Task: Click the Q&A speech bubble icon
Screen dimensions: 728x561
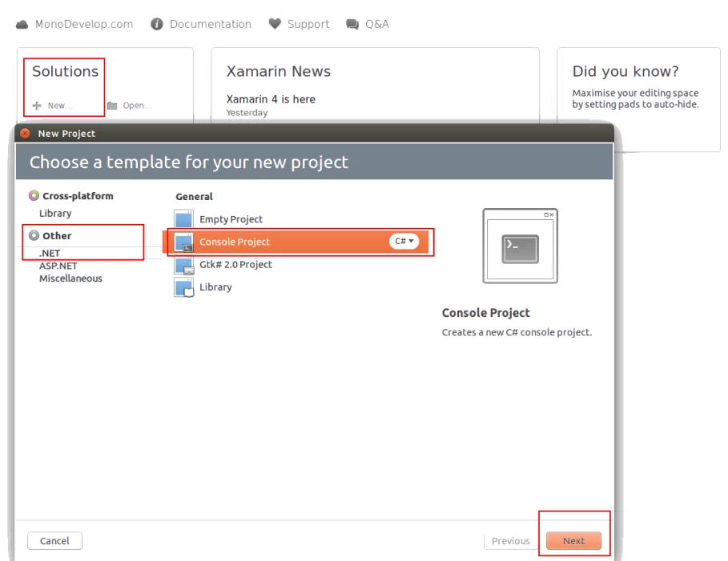Action: [352, 24]
